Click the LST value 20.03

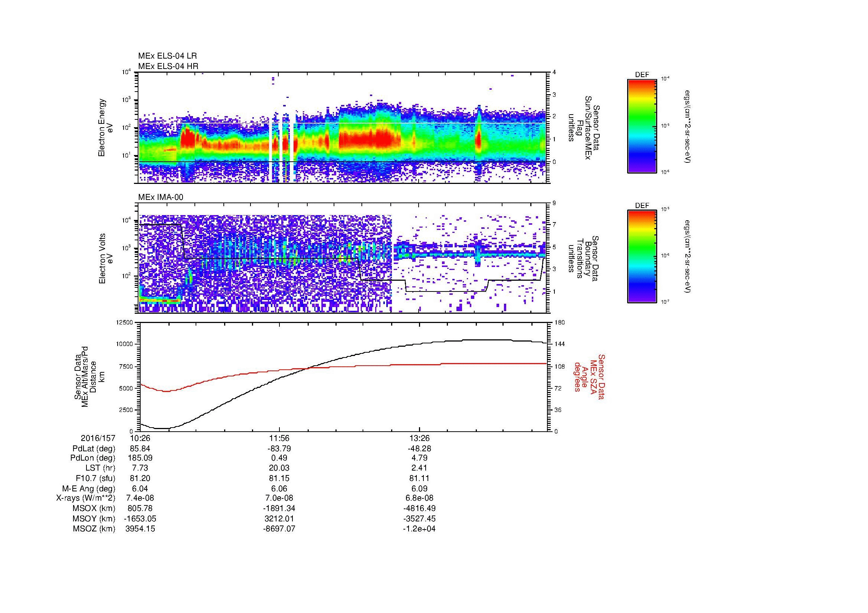tap(279, 468)
